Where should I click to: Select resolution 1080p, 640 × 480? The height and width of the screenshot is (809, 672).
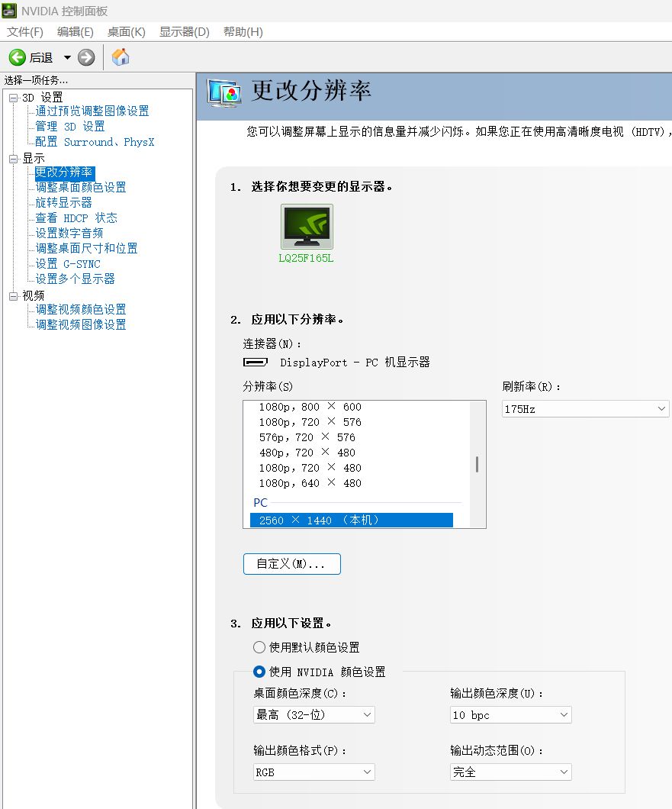(x=310, y=483)
